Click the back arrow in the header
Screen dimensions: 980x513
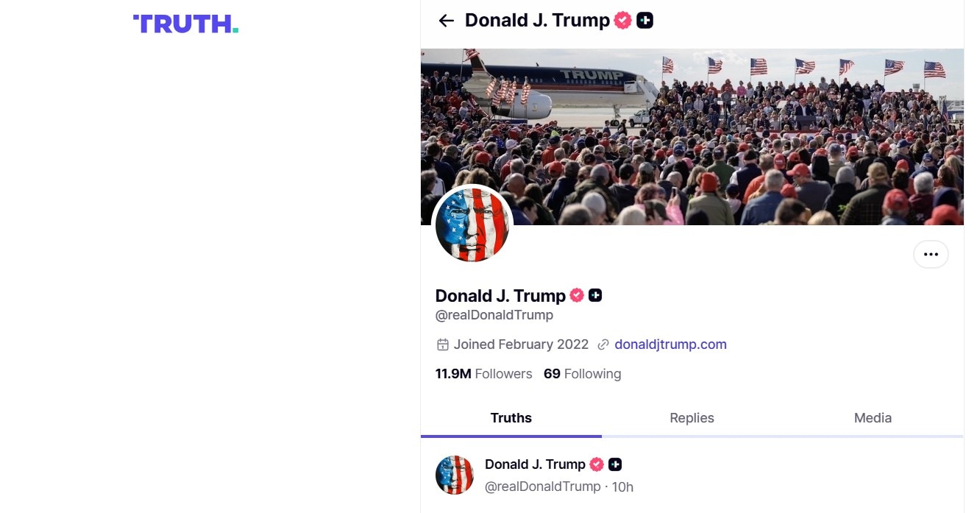tap(446, 21)
